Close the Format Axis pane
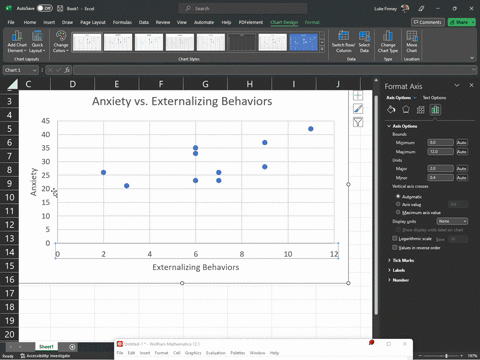 point(471,85)
